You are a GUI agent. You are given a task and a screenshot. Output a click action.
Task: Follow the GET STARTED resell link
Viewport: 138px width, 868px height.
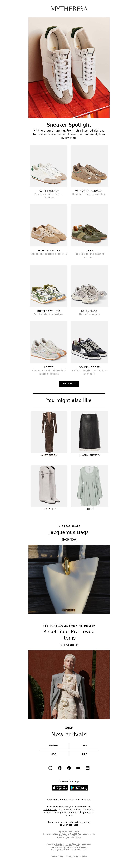coord(69,645)
